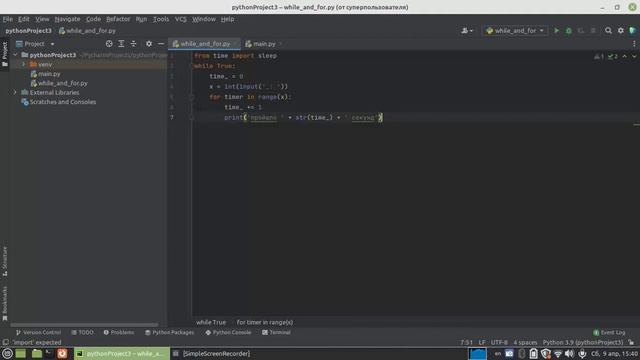Toggle the Project tool window side tab
The height and width of the screenshot is (360, 640).
click(x=4, y=54)
